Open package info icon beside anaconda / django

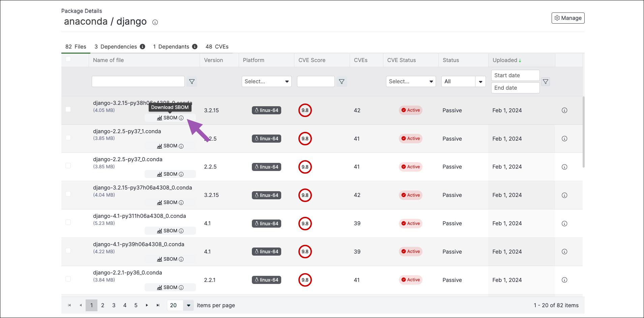(155, 22)
